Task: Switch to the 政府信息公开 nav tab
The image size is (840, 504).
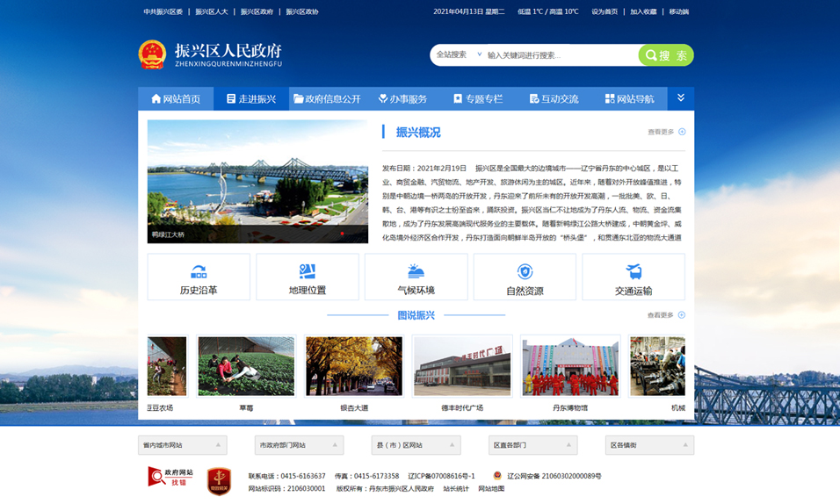Action: [327, 99]
